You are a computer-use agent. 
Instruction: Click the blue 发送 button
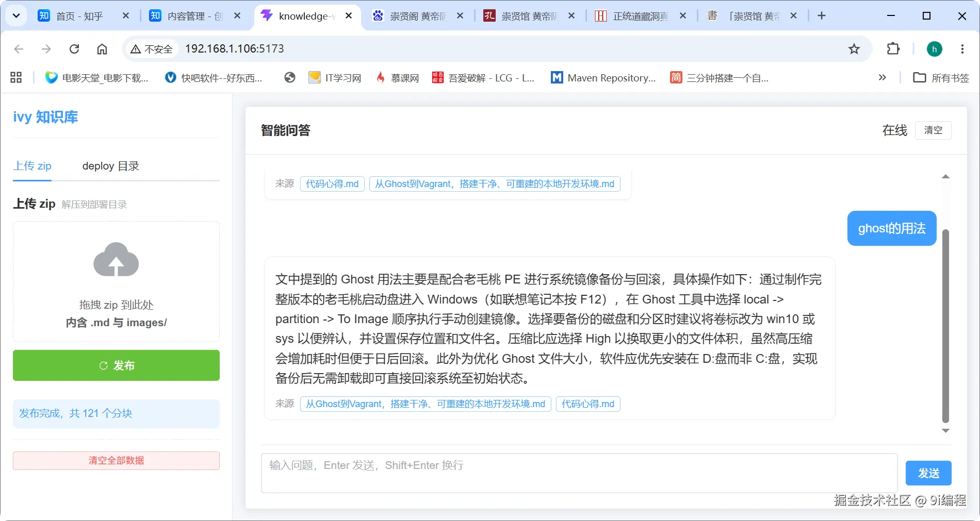click(928, 473)
